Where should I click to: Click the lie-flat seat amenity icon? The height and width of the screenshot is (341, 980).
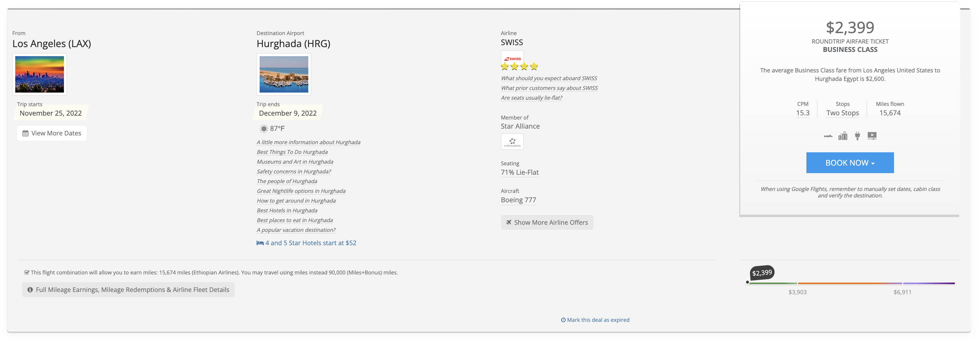click(828, 136)
